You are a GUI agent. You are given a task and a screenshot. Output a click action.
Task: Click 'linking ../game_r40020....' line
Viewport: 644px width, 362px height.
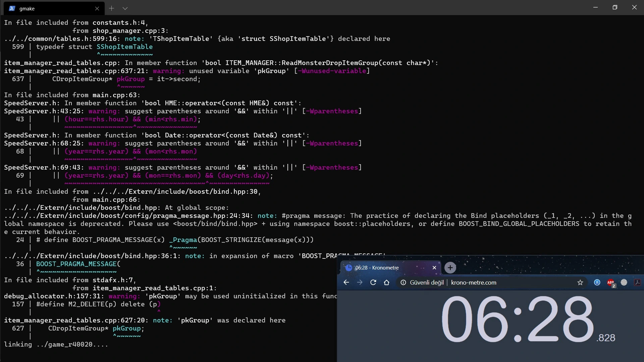(x=56, y=345)
